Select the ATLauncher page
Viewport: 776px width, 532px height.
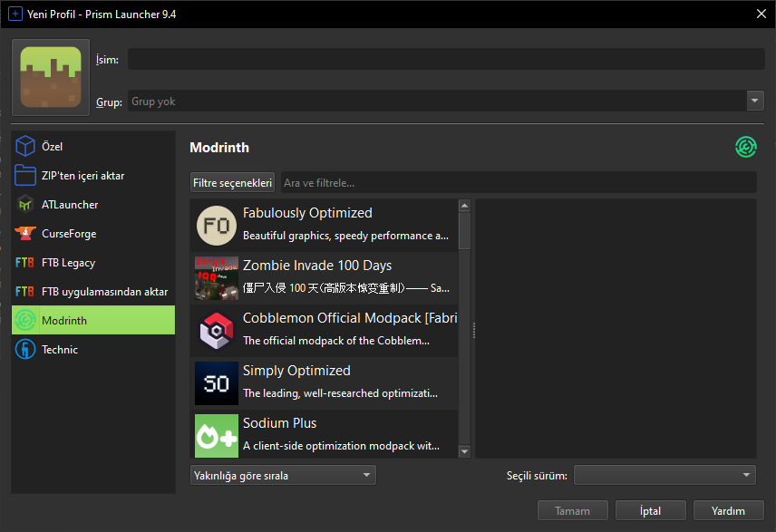coord(93,205)
